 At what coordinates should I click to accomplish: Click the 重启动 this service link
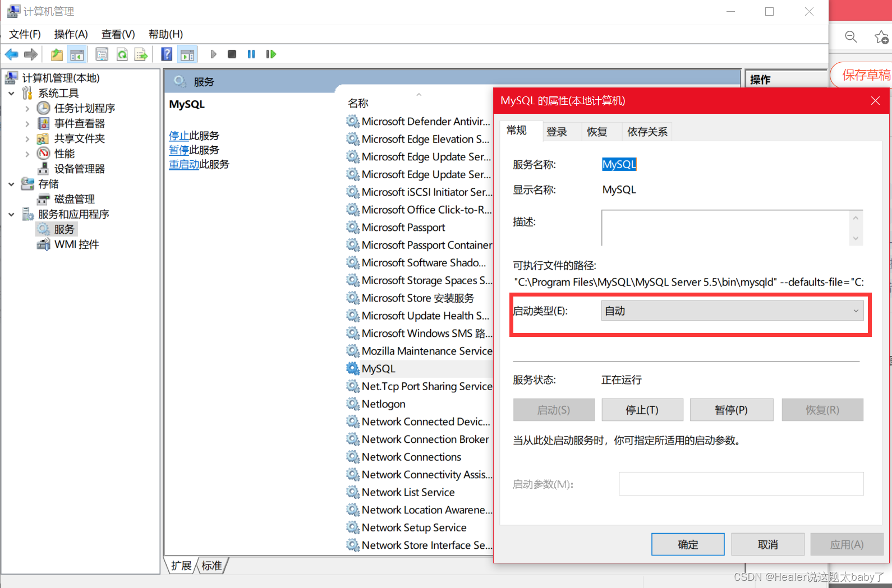click(x=184, y=164)
